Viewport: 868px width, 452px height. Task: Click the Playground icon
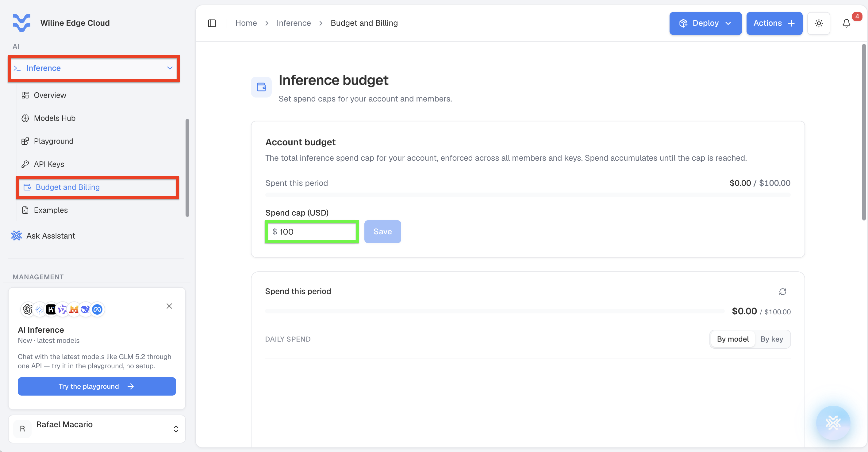click(x=25, y=141)
